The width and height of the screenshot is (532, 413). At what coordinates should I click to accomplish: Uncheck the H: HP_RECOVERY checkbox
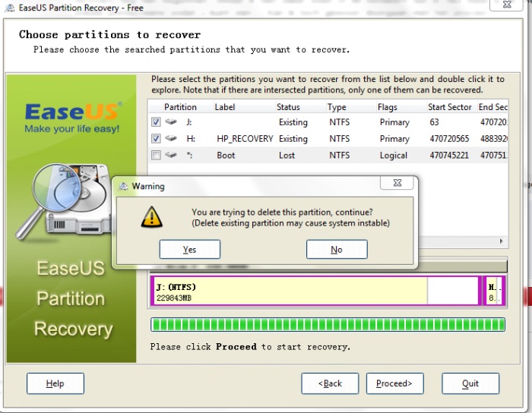point(156,138)
